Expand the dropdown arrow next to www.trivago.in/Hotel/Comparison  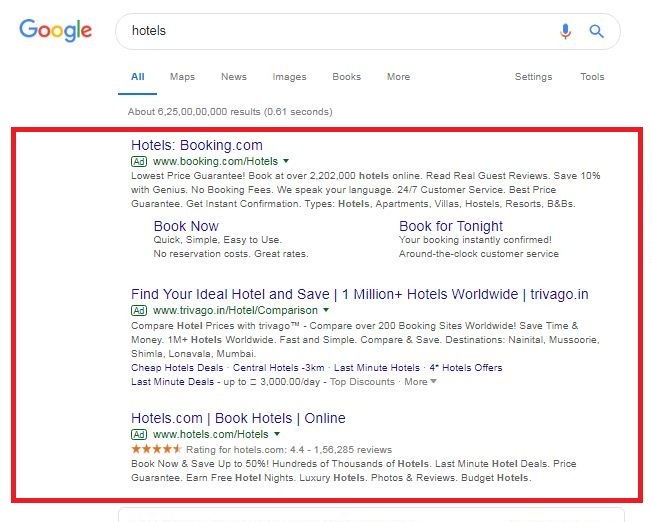coord(326,310)
